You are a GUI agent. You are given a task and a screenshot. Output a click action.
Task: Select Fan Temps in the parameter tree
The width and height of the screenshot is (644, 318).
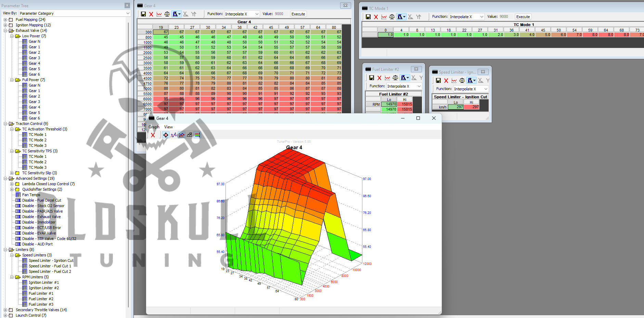tap(31, 195)
